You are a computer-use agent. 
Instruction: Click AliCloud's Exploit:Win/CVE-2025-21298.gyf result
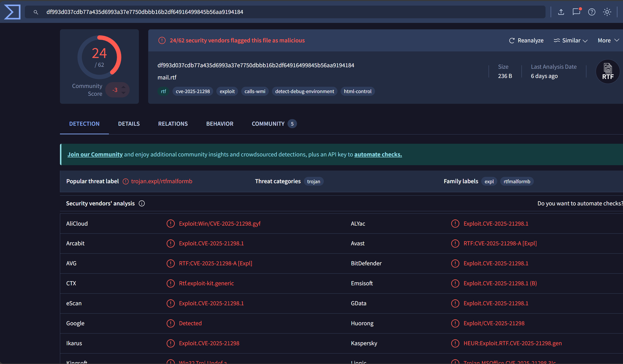(x=220, y=224)
